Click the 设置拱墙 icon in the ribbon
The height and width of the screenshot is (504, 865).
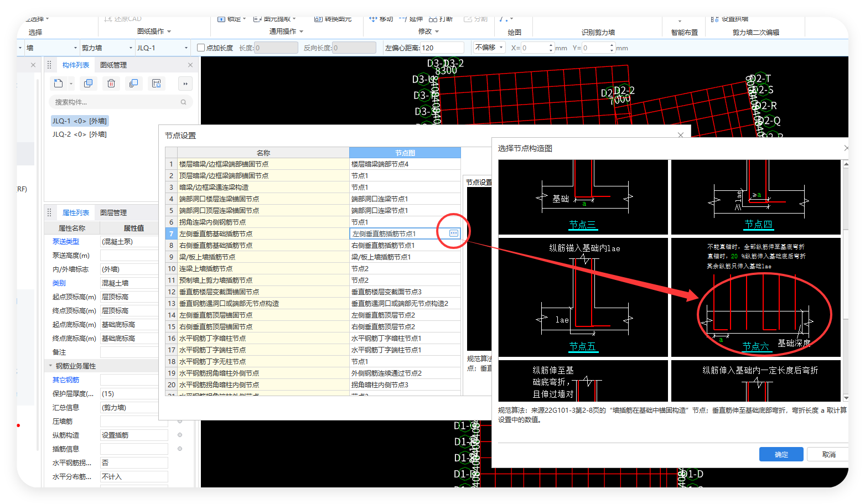[x=714, y=19]
